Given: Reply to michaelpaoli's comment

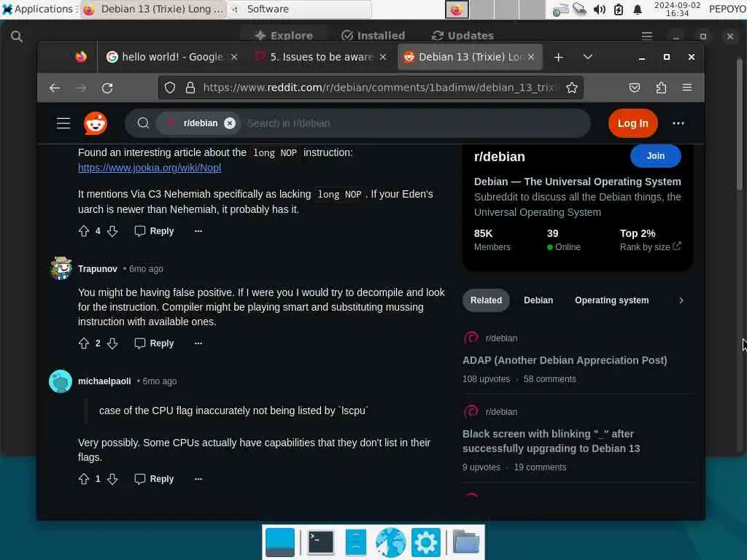Looking at the screenshot, I should [154, 479].
